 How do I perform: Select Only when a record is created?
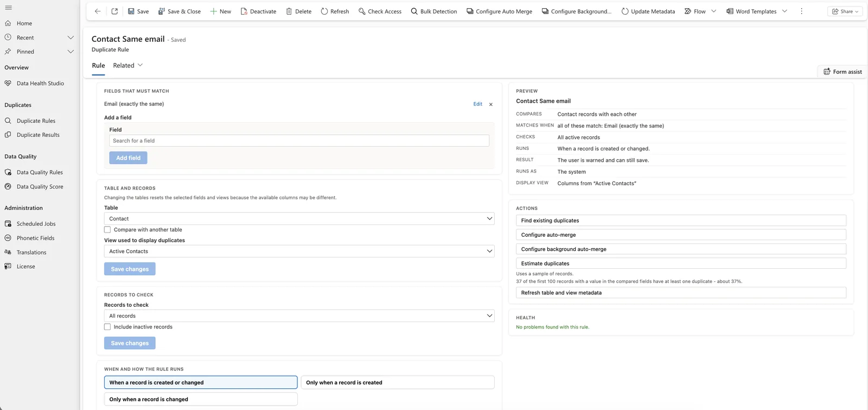pos(398,383)
